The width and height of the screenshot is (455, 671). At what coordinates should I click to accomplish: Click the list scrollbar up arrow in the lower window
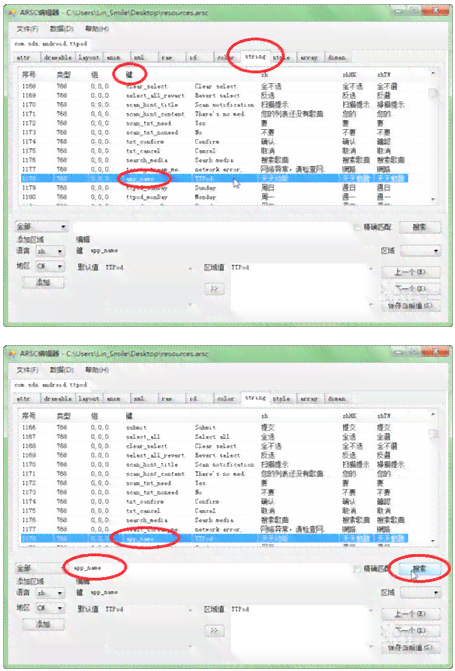tap(433, 415)
